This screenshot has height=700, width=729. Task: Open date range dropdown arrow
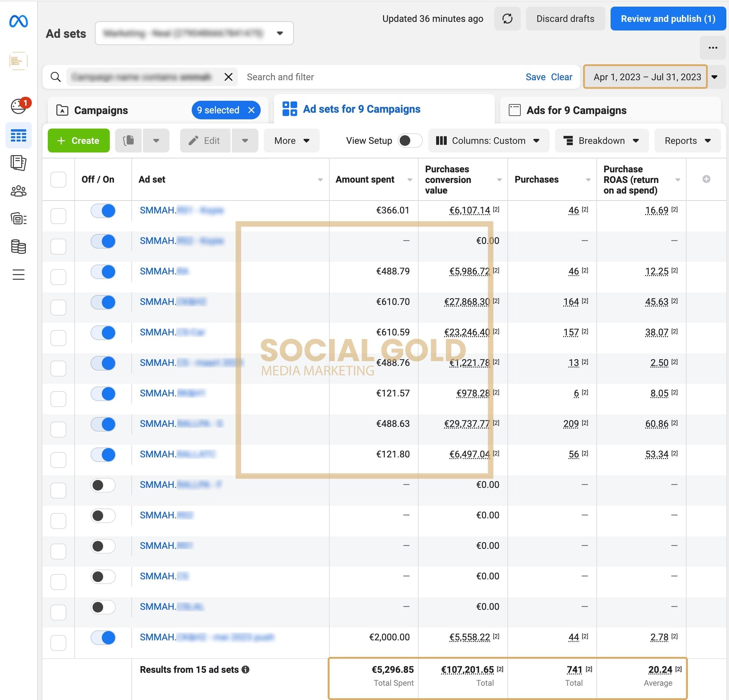coord(714,77)
